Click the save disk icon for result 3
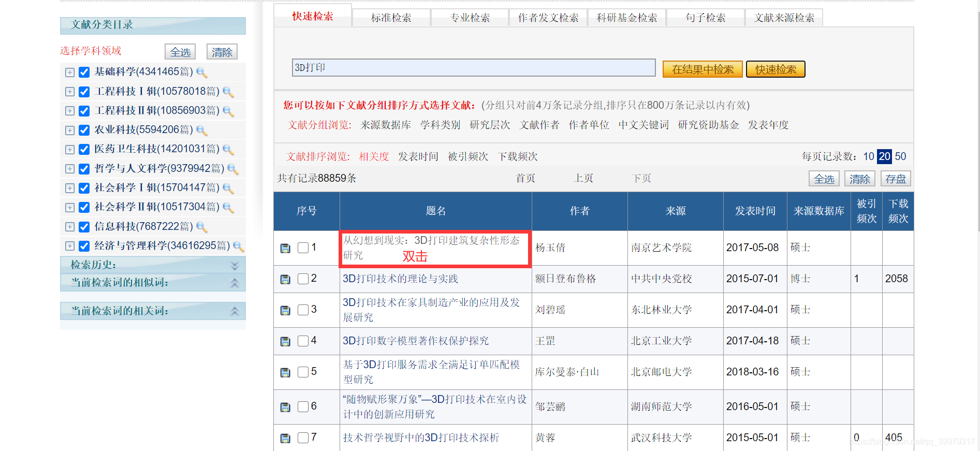 (x=285, y=310)
